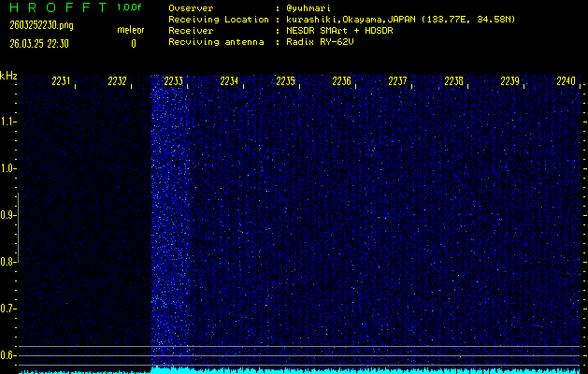Viewport: 588px width, 374px height.
Task: Click the kHz axis unit label
Action: click(x=8, y=75)
